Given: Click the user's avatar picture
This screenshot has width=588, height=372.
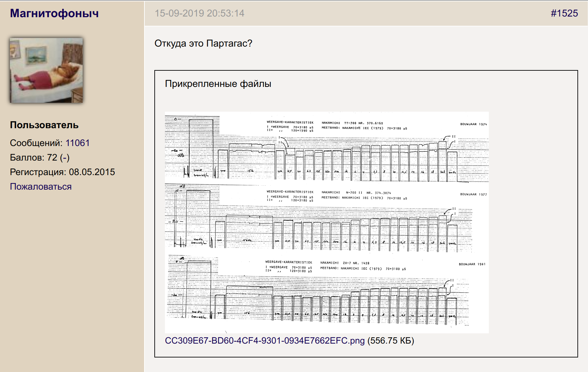Looking at the screenshot, I should coord(46,70).
